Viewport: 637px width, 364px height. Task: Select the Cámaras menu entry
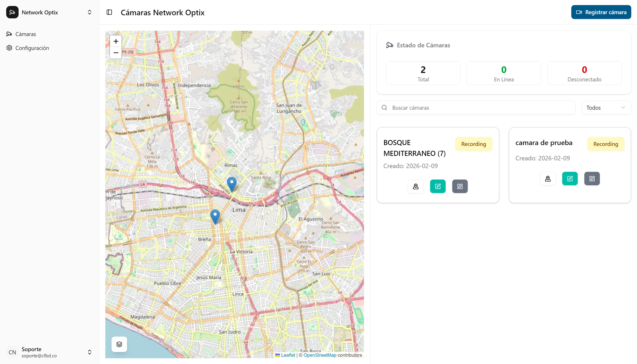(x=26, y=34)
